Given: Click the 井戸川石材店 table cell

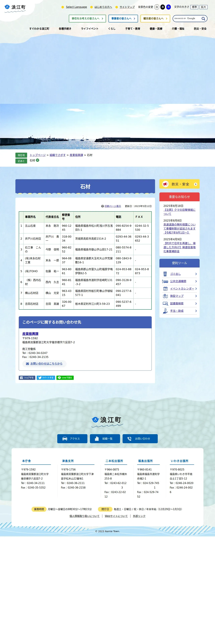Looking at the screenshot, I should (34, 239).
